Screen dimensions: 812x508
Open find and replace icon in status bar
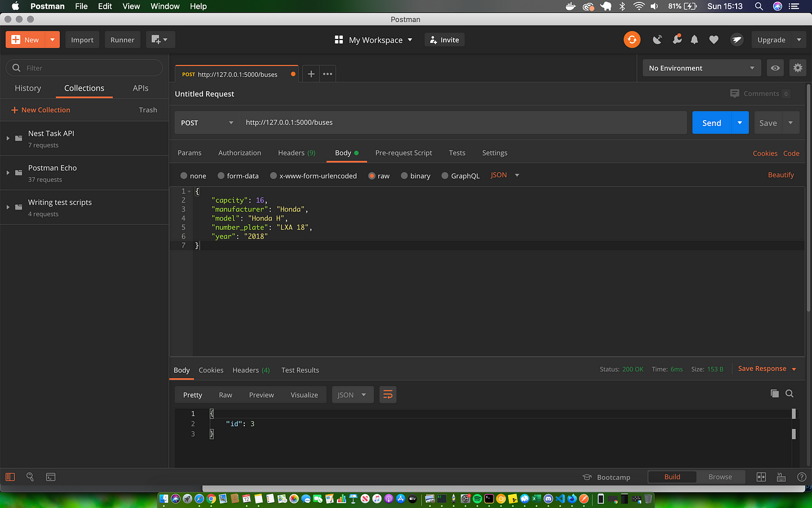(x=30, y=477)
